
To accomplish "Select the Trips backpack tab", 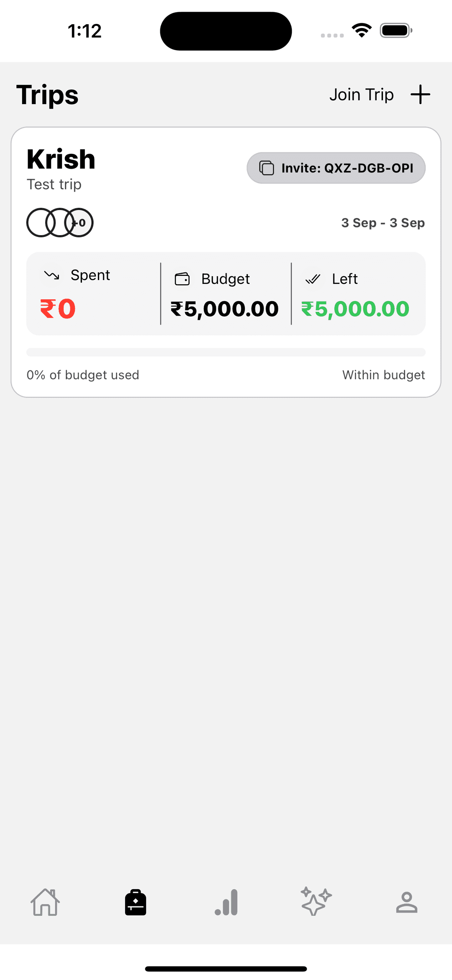I will (136, 902).
